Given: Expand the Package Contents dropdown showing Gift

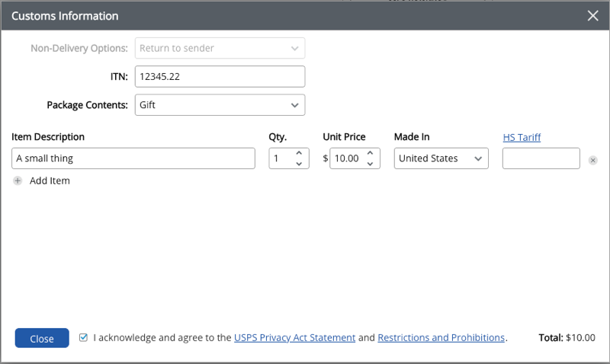Looking at the screenshot, I should 220,105.
